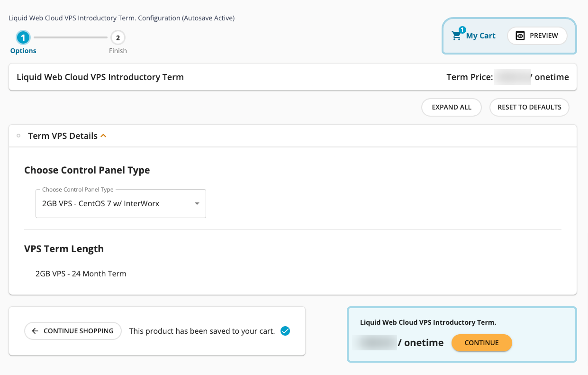Click 2GB VPS - 24 Month Term text
Image resolution: width=588 pixels, height=375 pixels.
point(81,274)
